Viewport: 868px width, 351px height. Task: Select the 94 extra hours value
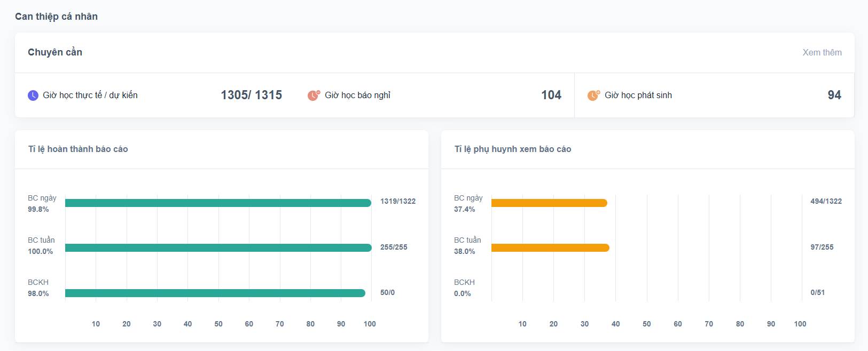[834, 95]
